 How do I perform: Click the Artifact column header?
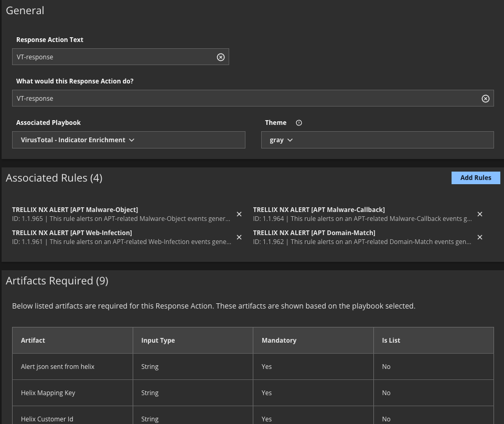[73, 341]
